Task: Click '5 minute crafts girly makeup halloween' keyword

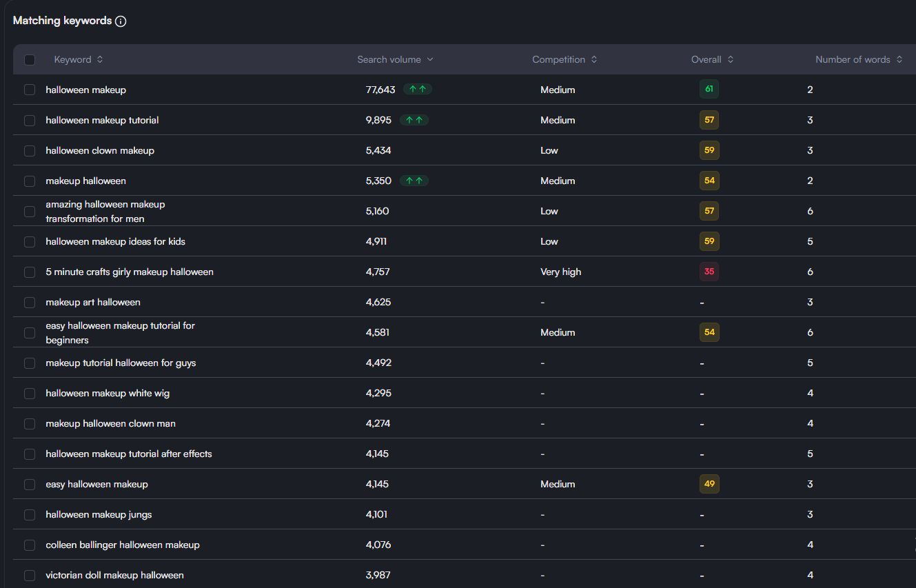Action: (130, 272)
